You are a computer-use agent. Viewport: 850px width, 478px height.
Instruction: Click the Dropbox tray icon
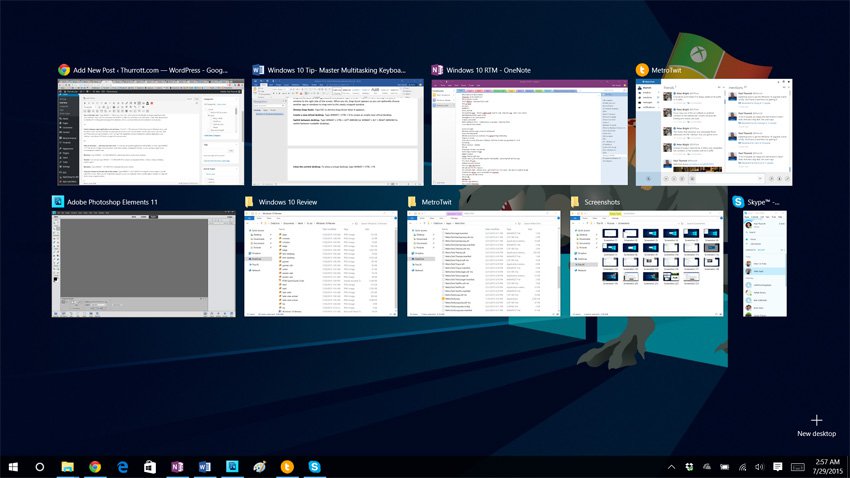click(689, 467)
